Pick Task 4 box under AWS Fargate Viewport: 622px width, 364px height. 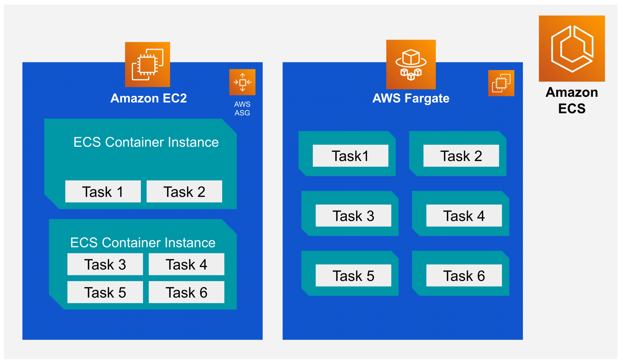(464, 216)
